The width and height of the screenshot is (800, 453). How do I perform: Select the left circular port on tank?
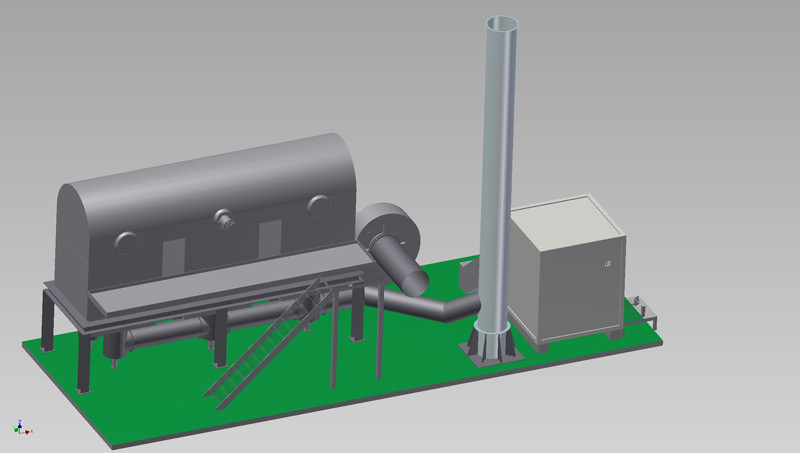point(127,241)
